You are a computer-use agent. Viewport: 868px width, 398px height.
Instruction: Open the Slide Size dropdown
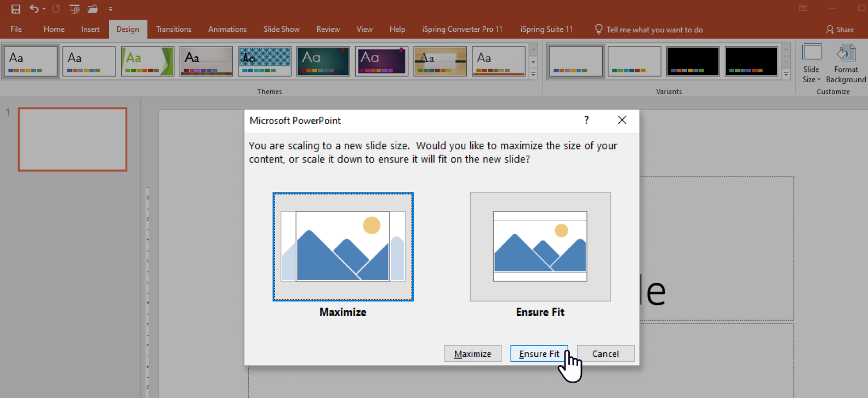pos(812,64)
